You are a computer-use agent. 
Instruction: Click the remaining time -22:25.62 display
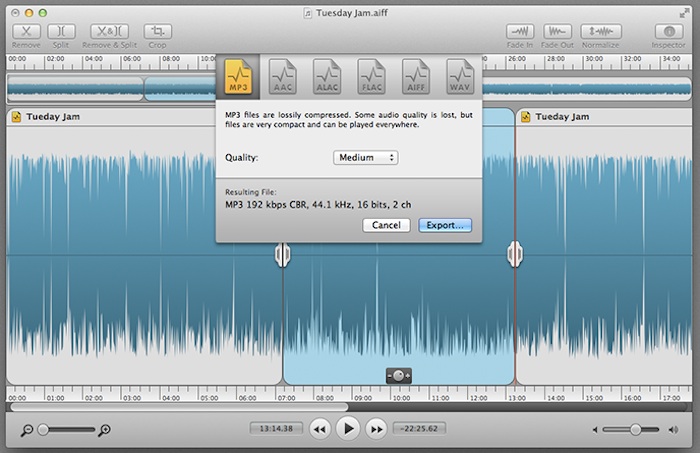click(x=419, y=428)
